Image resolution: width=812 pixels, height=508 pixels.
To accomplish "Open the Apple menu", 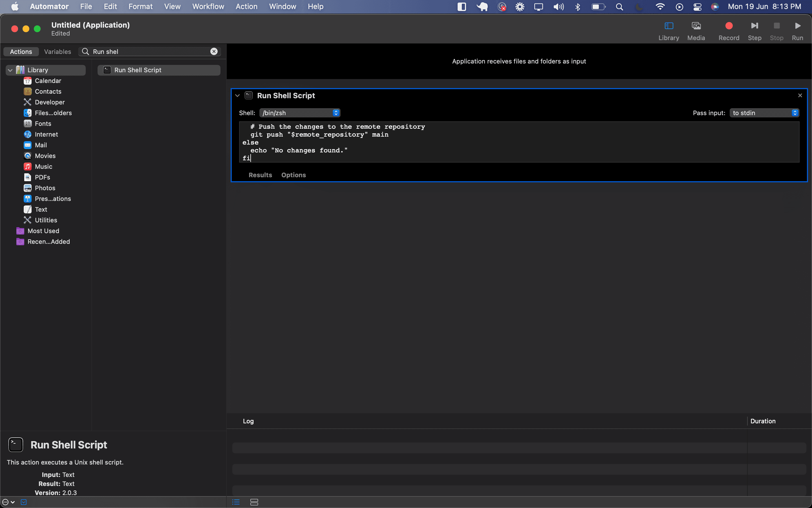I will [15, 6].
